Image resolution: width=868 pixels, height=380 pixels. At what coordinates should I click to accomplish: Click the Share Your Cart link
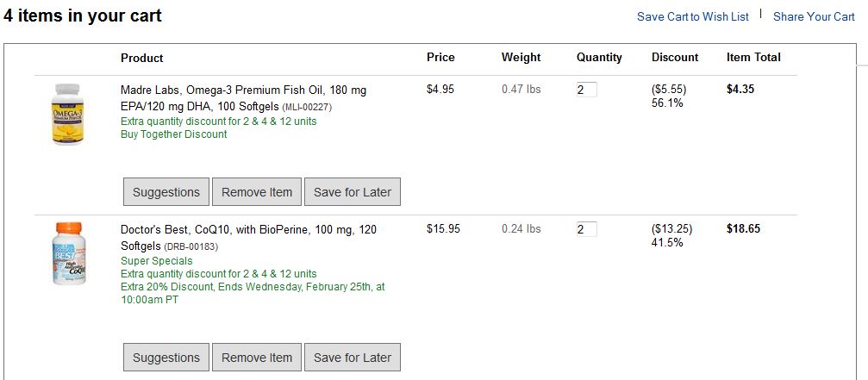(x=814, y=16)
